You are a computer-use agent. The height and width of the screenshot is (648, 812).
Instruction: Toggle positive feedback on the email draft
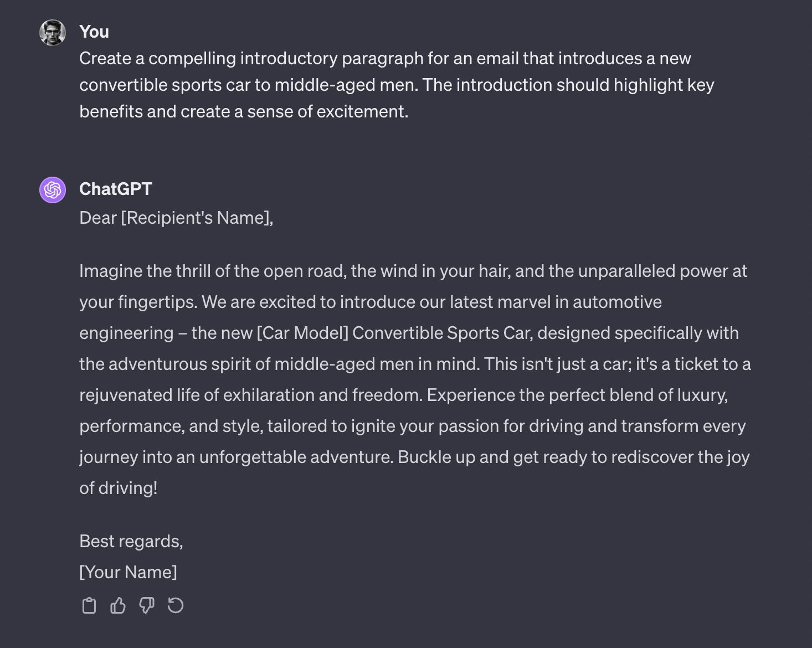click(x=118, y=605)
